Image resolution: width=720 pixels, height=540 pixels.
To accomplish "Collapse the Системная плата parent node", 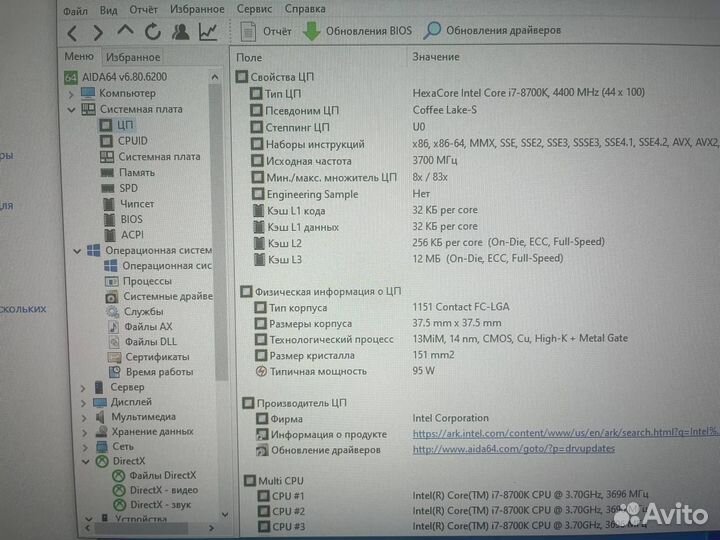I will click(71, 110).
